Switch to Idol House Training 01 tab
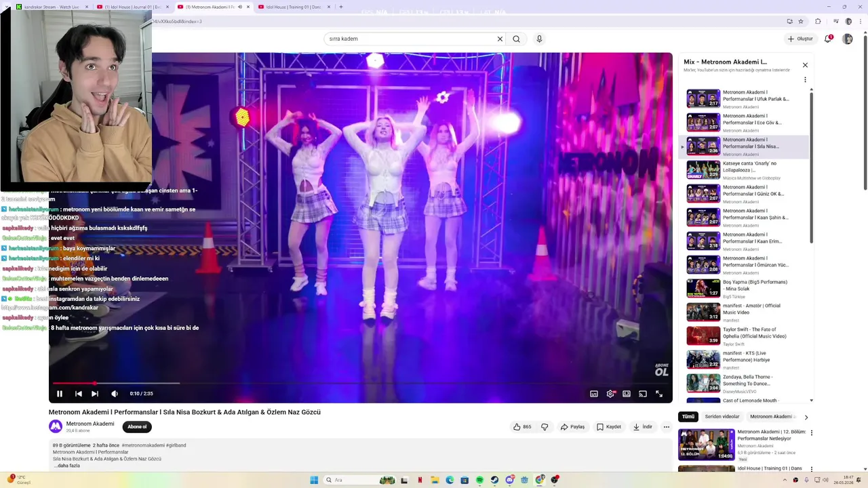This screenshot has height=488, width=868. point(293,7)
